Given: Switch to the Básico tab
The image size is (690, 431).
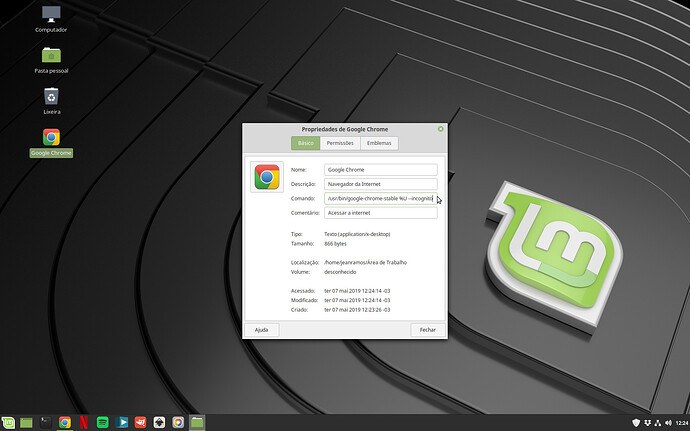Looking at the screenshot, I should (305, 143).
